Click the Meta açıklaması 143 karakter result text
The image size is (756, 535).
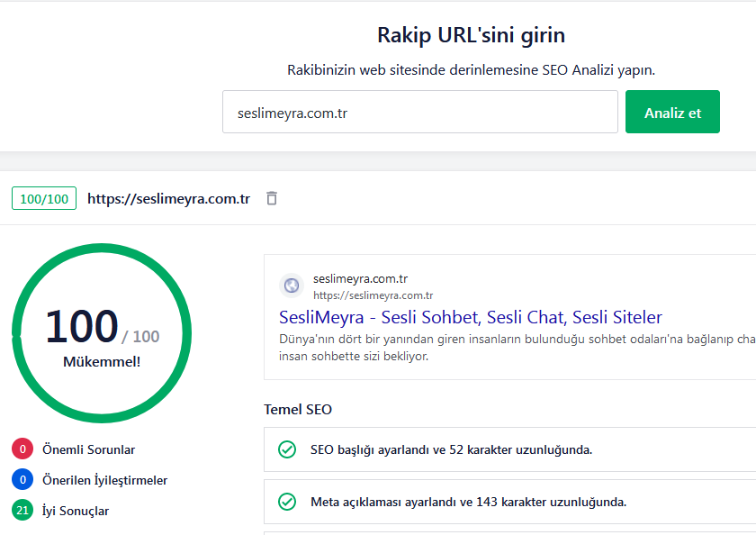click(x=469, y=503)
